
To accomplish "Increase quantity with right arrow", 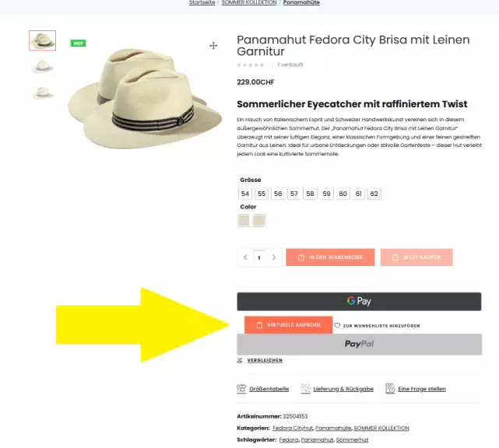I will [274, 257].
